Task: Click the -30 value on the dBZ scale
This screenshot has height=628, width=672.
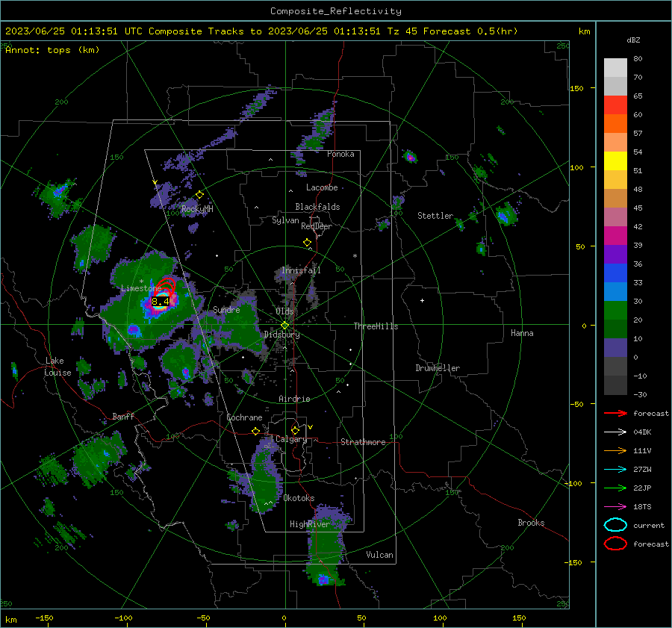Action: [640, 394]
